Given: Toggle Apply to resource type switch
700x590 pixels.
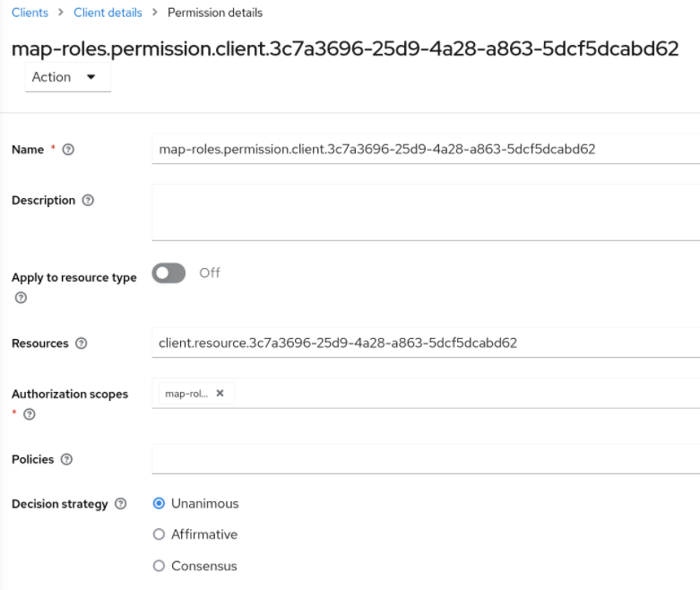Looking at the screenshot, I should (169, 273).
